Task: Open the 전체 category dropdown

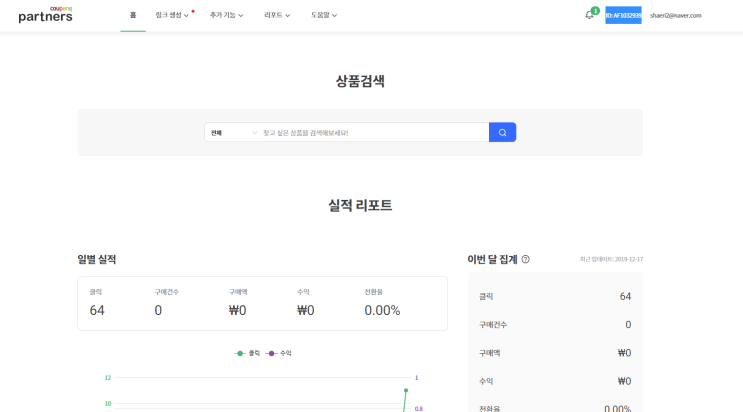Action: (234, 133)
